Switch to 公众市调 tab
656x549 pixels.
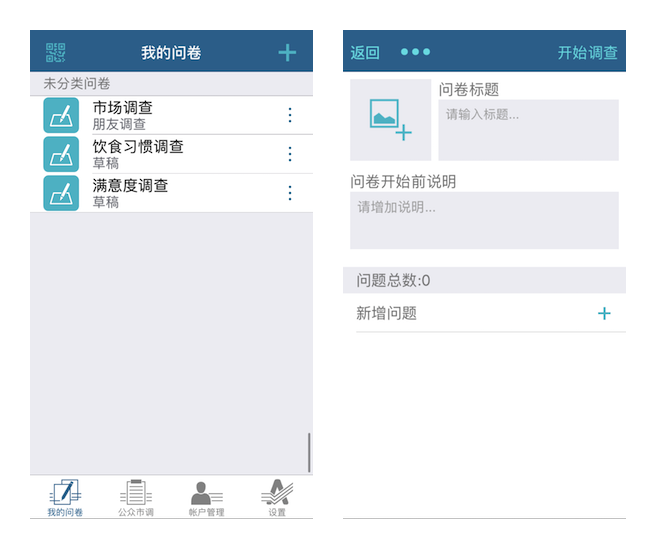(136, 498)
